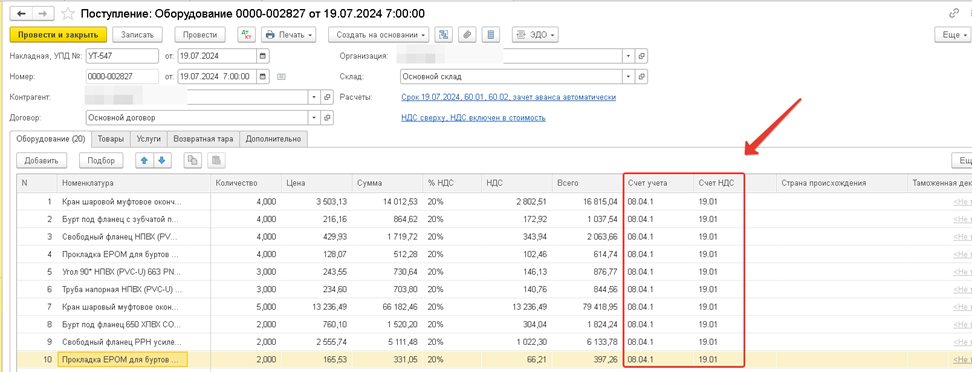Open the calendar for the Накладная date

pos(263,56)
